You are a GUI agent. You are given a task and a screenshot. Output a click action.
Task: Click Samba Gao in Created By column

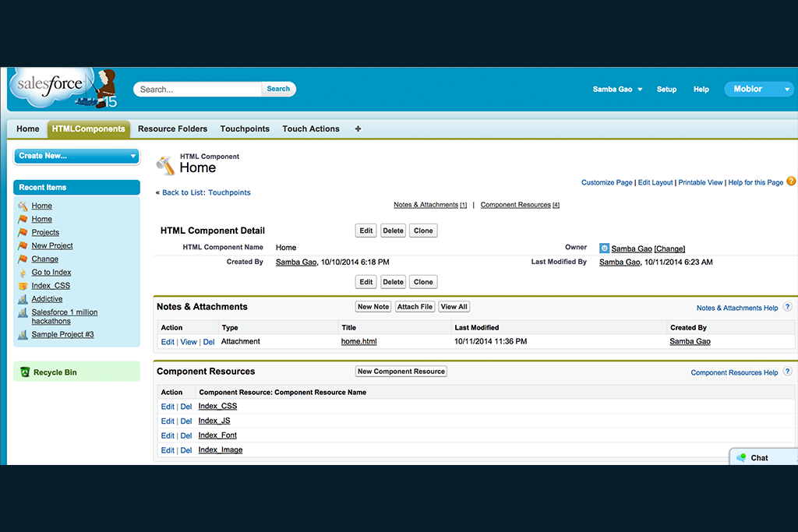coord(690,342)
